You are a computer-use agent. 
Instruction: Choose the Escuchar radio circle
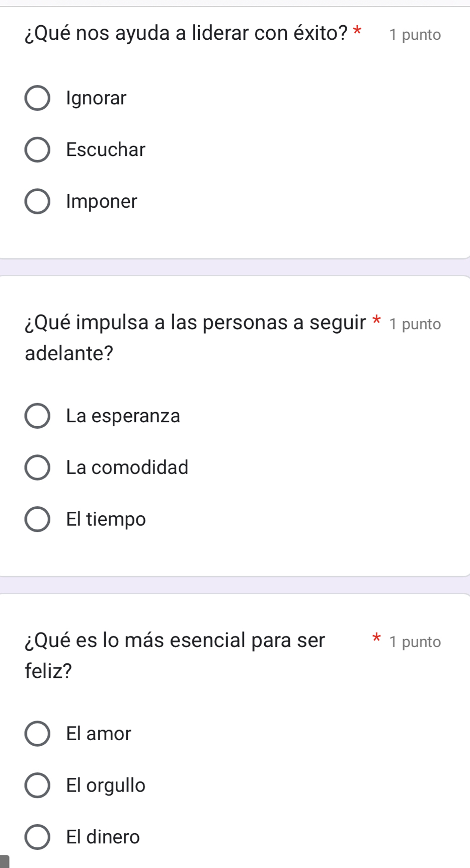(37, 150)
